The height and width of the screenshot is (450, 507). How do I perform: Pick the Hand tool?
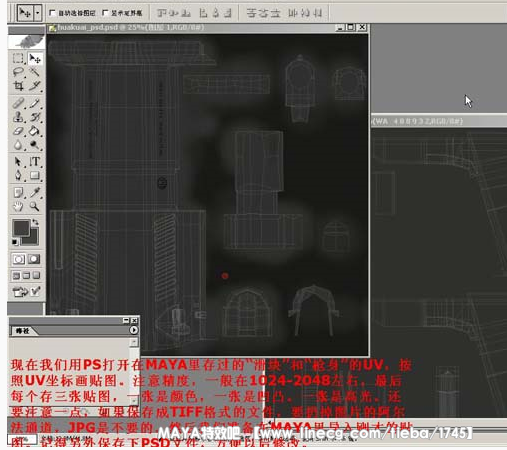[18, 206]
